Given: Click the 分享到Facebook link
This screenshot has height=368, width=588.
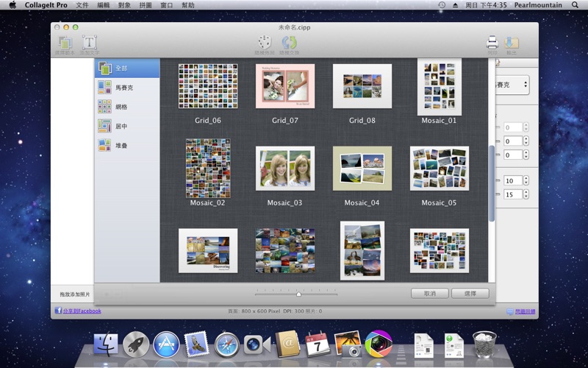Looking at the screenshot, I should 82,311.
